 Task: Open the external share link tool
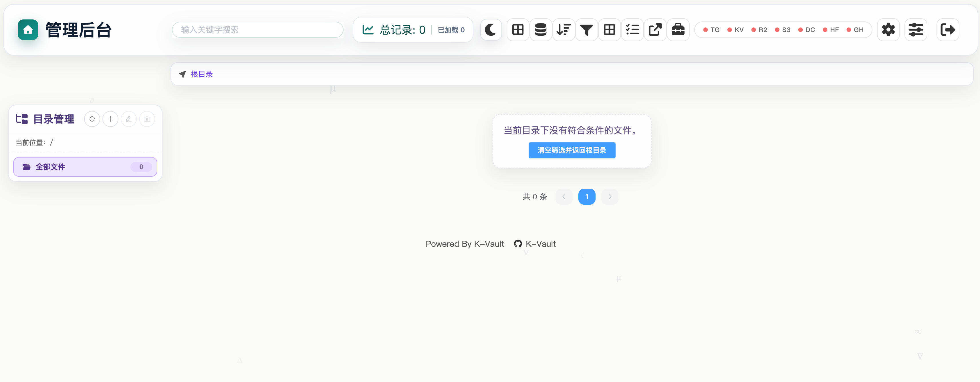(655, 29)
